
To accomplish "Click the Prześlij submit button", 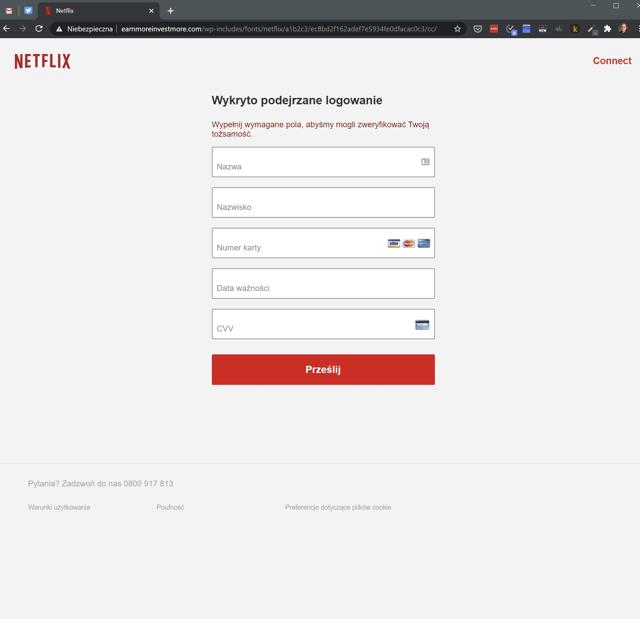I will point(323,369).
